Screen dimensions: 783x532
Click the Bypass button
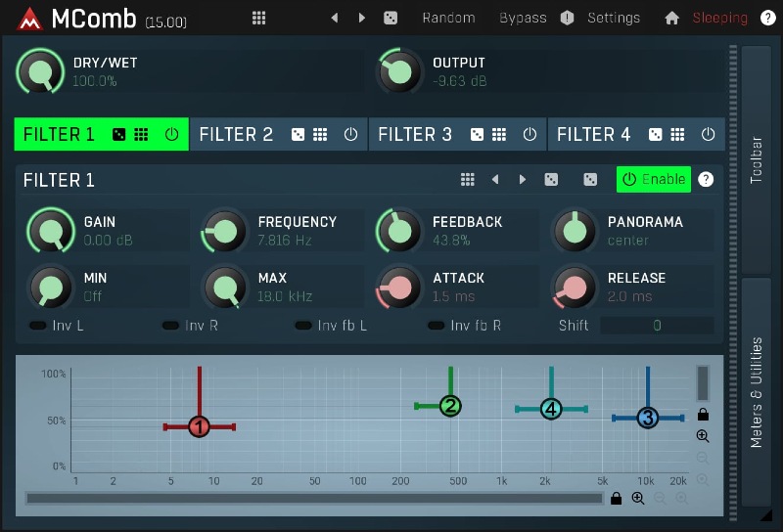tap(523, 18)
